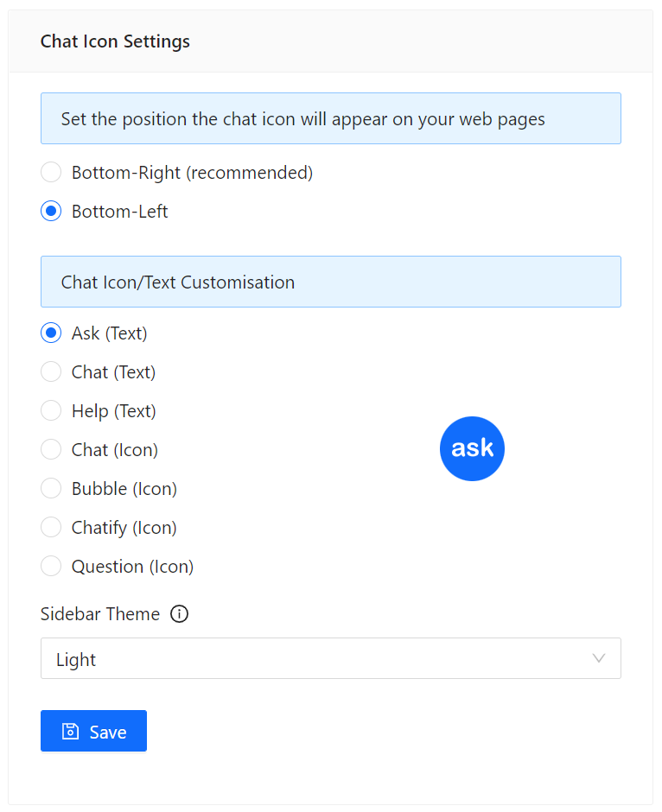This screenshot has height=812, width=662.
Task: Choose the Ask (Text) option
Action: pos(51,333)
